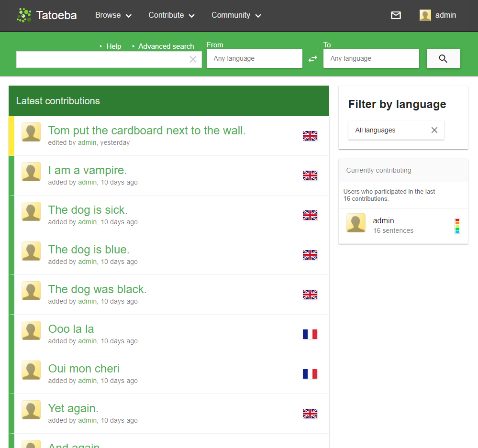Open the To language dropdown

(x=371, y=58)
